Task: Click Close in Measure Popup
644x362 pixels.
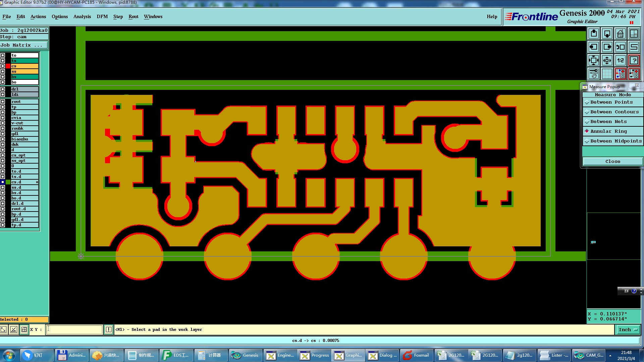Action: [612, 162]
